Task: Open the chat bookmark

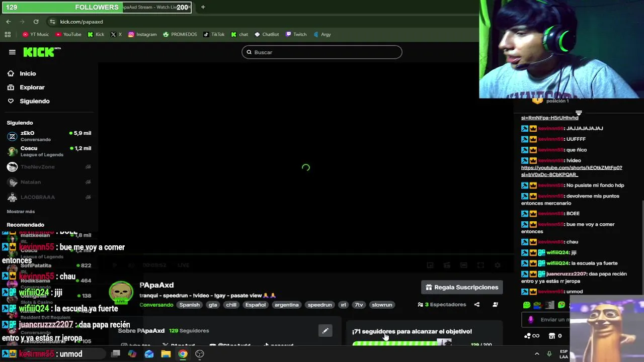Action: click(x=239, y=34)
